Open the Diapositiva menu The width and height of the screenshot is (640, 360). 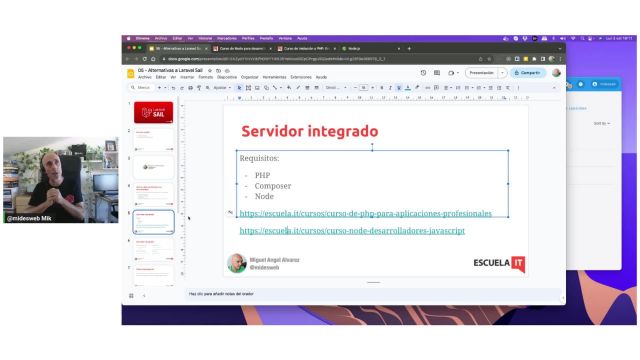click(x=227, y=77)
